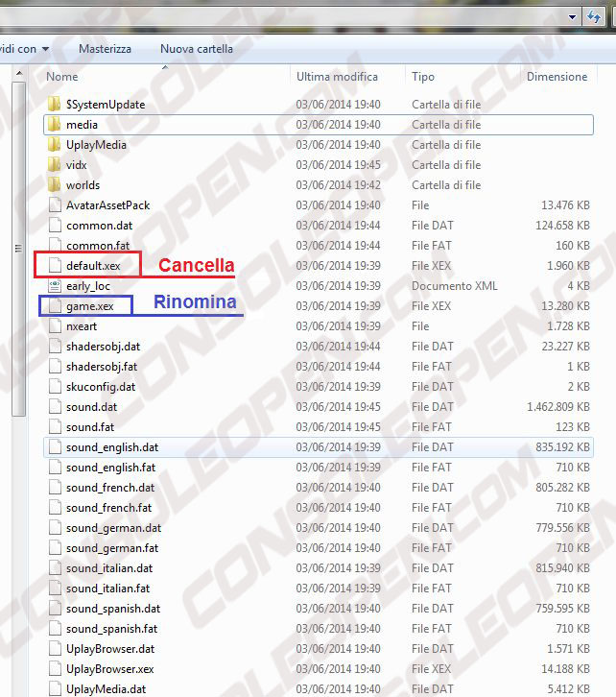Screen dimensions: 616x697
Task: Click the 03/06/2014 19:42 date of worlds folder
Action: coord(338,185)
